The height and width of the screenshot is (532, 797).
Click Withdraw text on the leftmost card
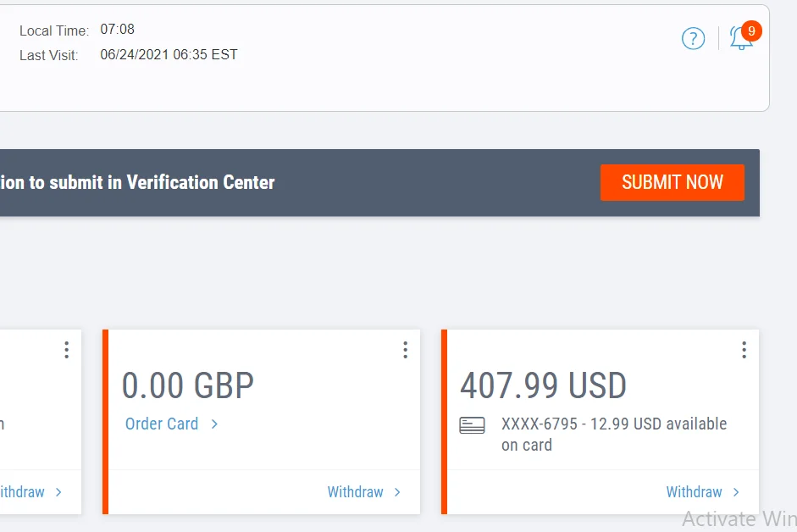pyautogui.click(x=22, y=492)
